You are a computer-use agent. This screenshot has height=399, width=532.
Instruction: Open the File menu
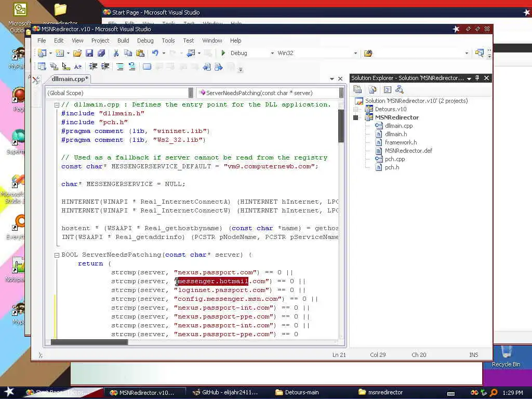tap(42, 41)
